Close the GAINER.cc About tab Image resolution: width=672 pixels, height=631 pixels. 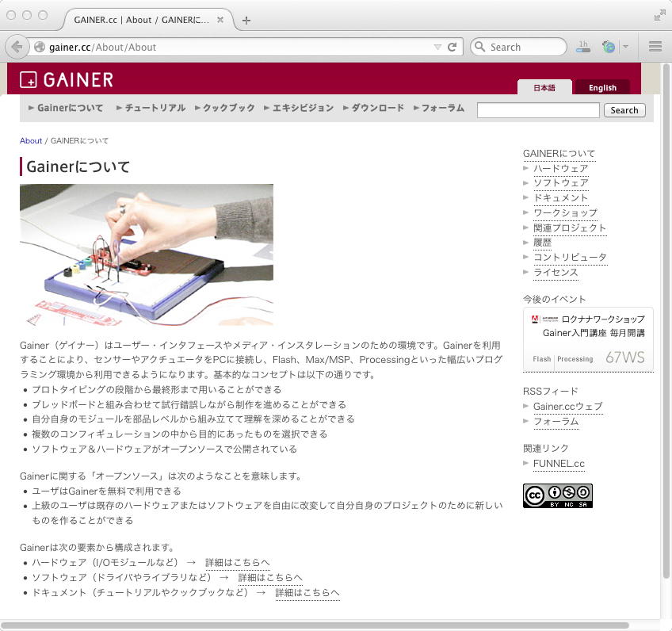(220, 20)
